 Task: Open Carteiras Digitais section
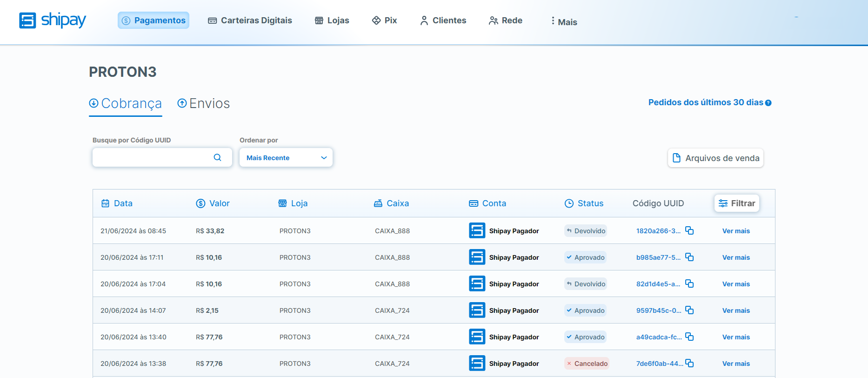[250, 20]
